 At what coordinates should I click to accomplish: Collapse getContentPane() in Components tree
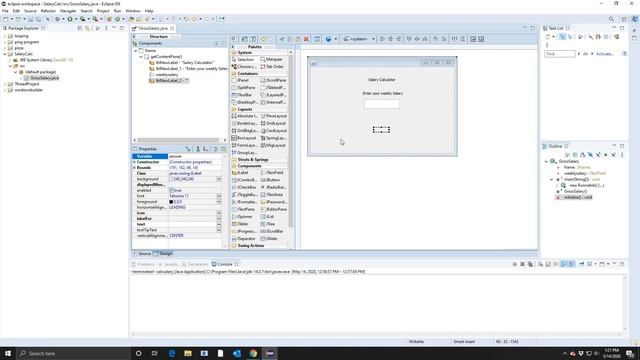click(x=141, y=57)
